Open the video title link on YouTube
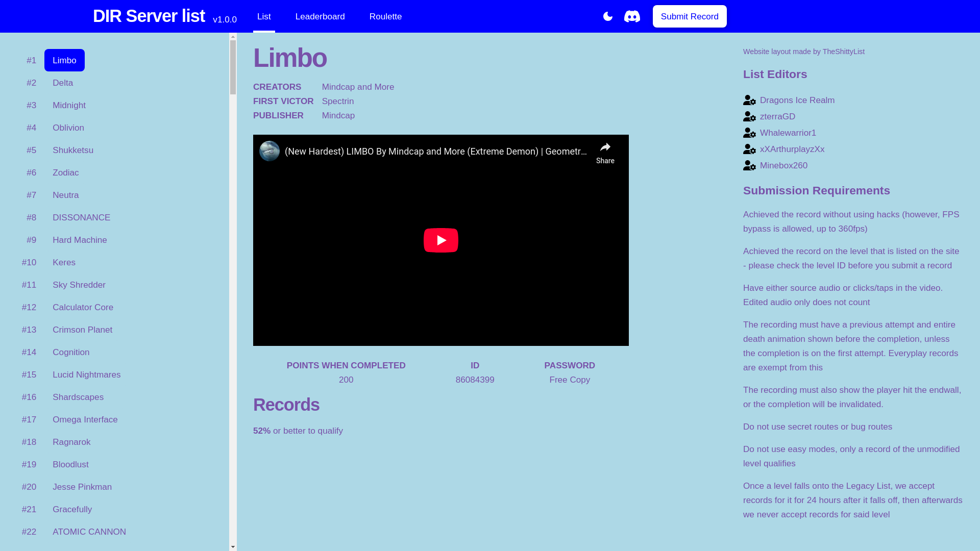 pyautogui.click(x=435, y=152)
